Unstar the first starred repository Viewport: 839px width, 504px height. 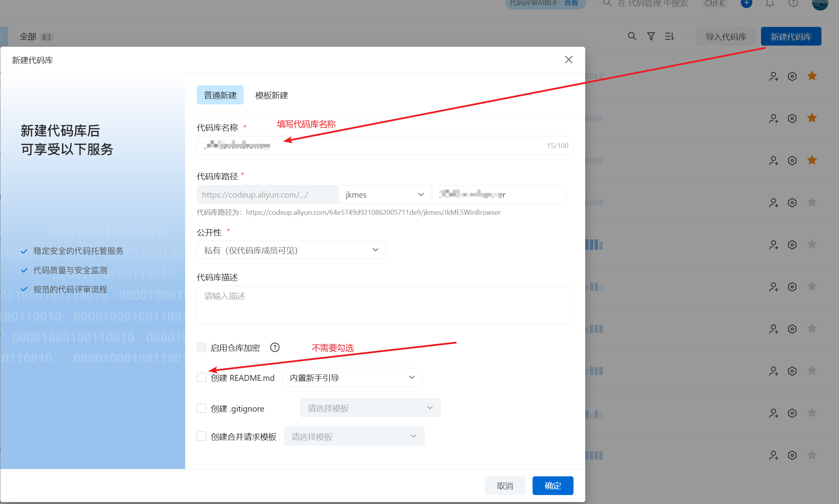812,76
